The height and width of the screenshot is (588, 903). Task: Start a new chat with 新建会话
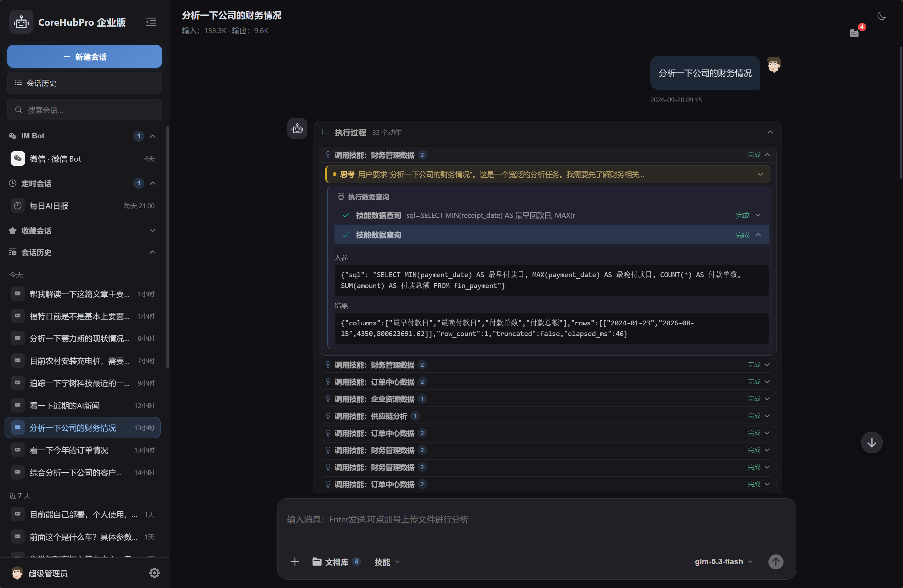point(85,57)
